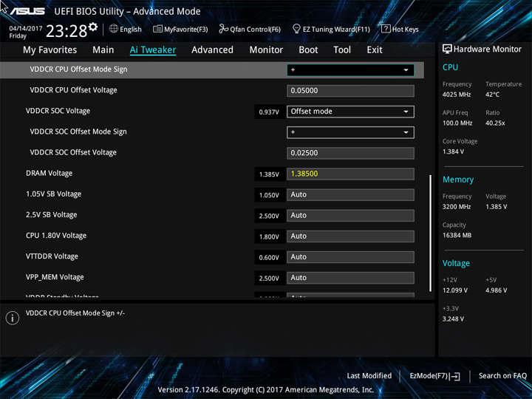Click the MyFavorite list icon

click(157, 29)
